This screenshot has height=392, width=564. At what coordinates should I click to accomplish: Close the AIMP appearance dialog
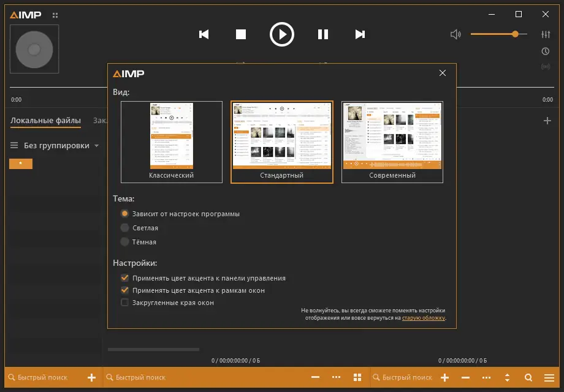[443, 73]
